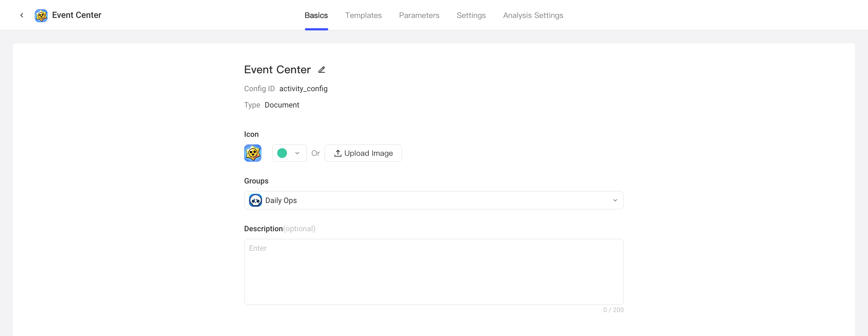Select the green color swatch circle

(282, 153)
